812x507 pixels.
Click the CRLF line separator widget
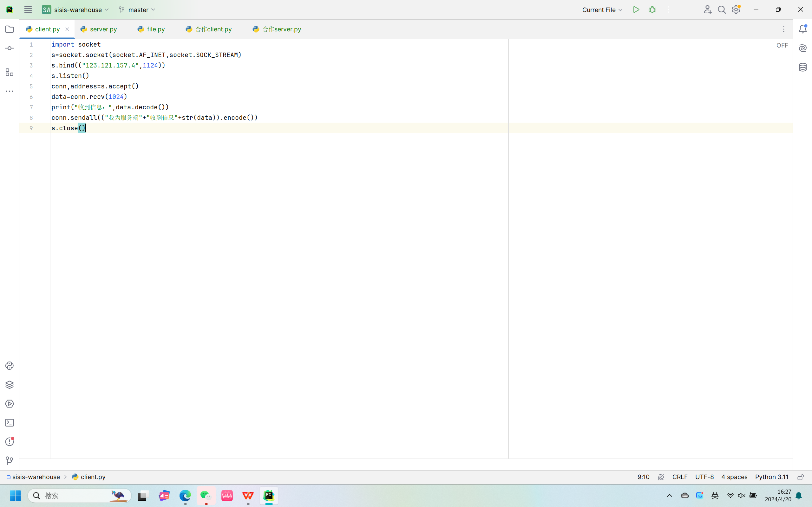(x=680, y=477)
